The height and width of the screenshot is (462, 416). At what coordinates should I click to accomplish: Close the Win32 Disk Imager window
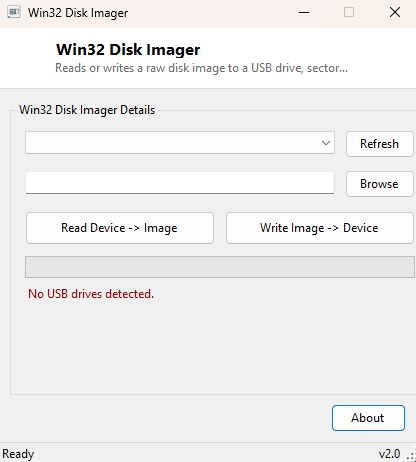[x=395, y=13]
